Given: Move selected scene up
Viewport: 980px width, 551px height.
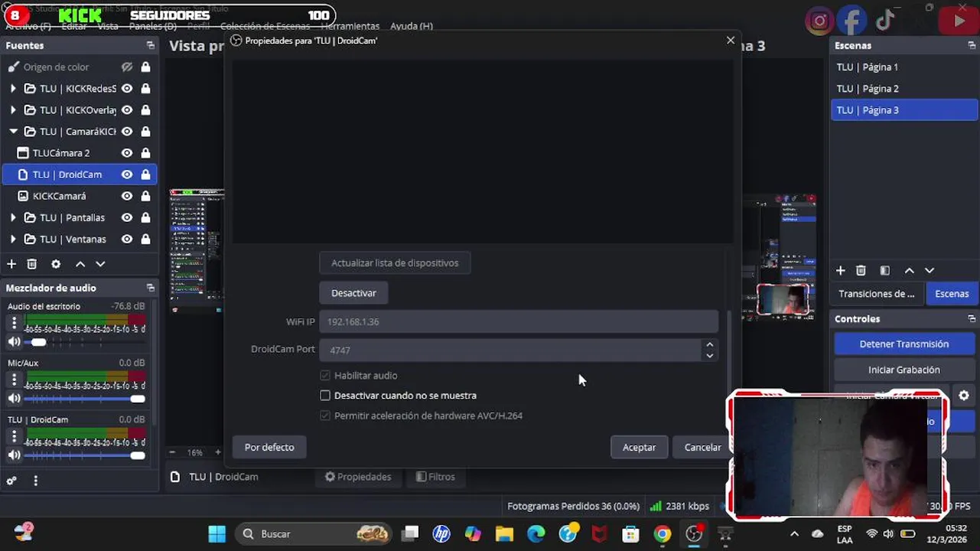Looking at the screenshot, I should (910, 271).
